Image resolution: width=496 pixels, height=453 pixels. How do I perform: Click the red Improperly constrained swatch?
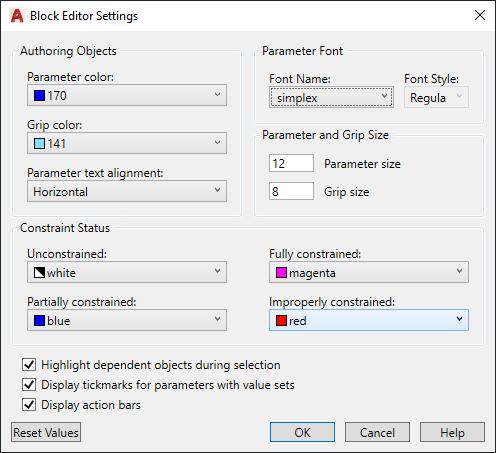coord(281,321)
